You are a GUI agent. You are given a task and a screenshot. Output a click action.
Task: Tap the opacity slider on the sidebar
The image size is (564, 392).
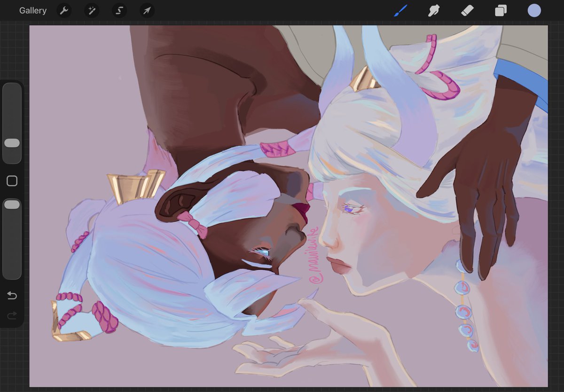12,204
